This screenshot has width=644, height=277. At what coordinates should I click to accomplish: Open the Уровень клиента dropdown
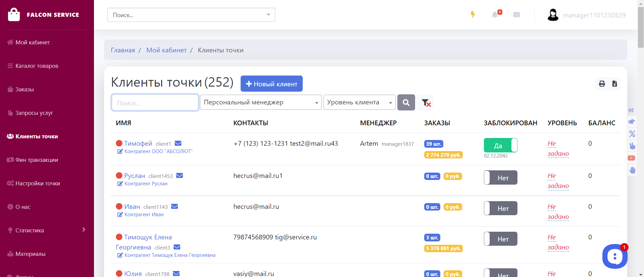point(359,102)
